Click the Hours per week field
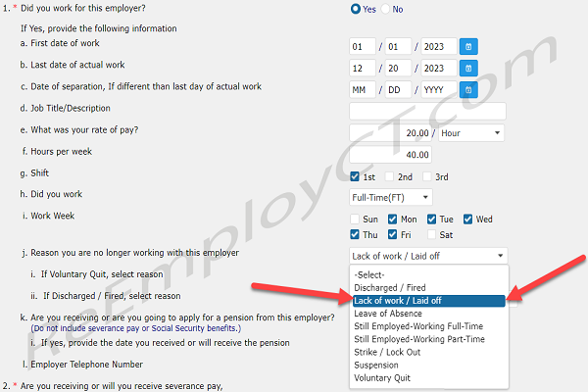Screen dimensions: 588x392 391,154
